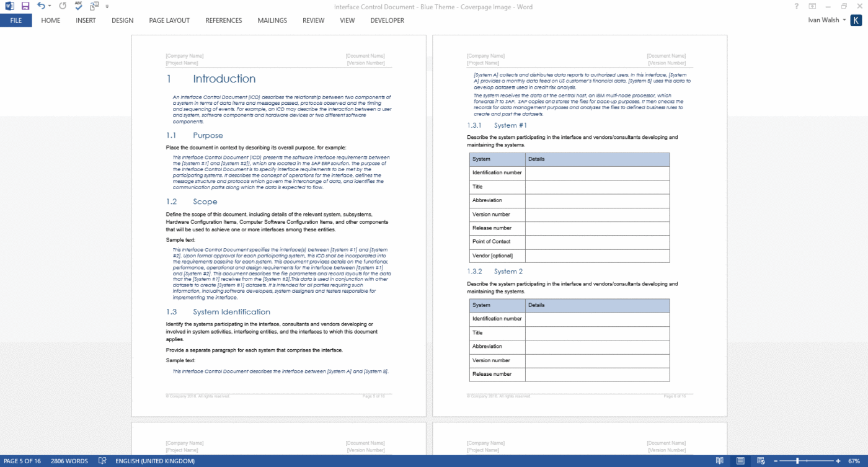Image resolution: width=868 pixels, height=467 pixels.
Task: Save the document from Quick Access Toolbar
Action: pyautogui.click(x=25, y=7)
